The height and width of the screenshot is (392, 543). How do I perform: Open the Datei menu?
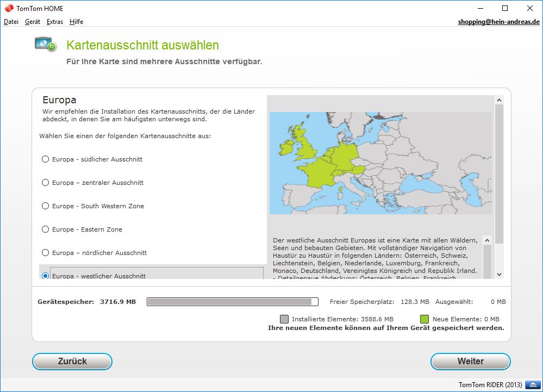(x=11, y=22)
